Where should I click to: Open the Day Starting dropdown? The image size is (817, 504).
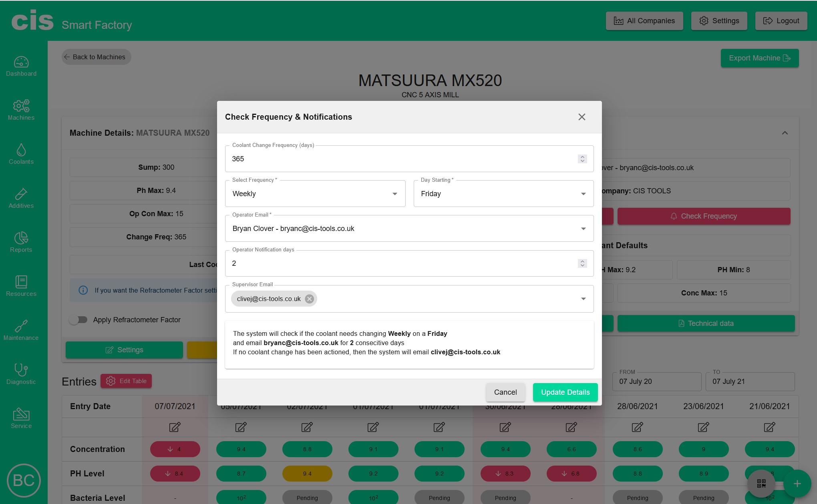(503, 194)
